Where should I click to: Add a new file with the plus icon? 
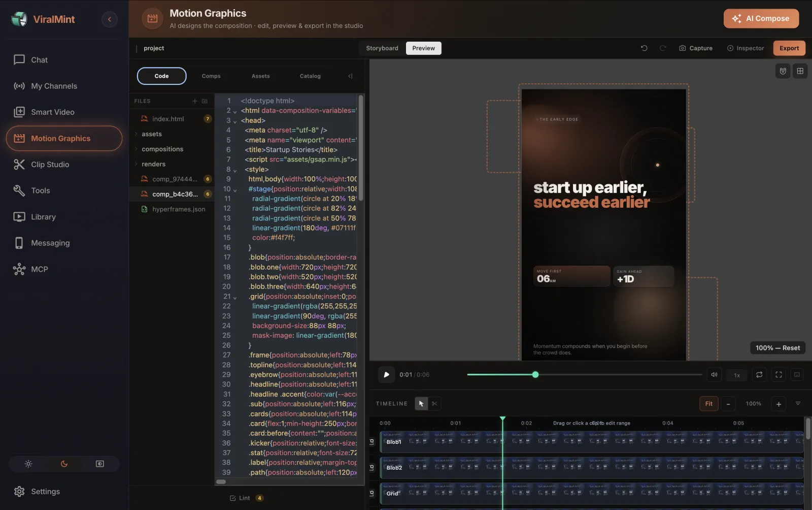[x=194, y=101]
